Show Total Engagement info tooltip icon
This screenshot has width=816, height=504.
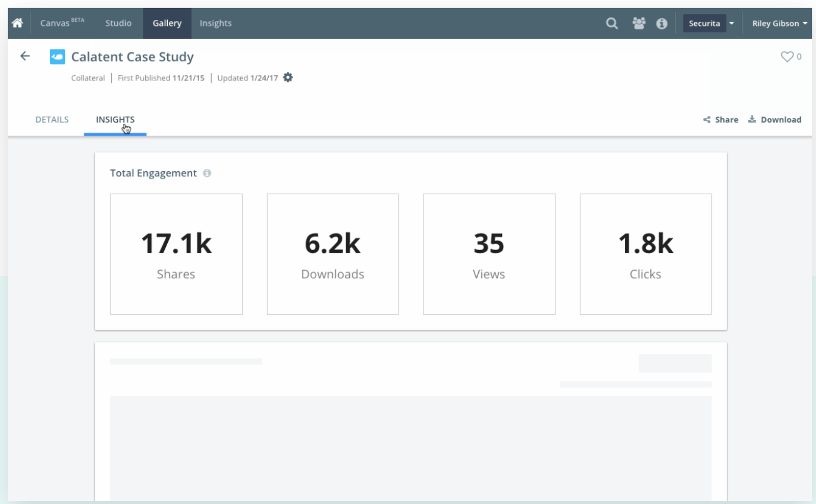point(207,173)
